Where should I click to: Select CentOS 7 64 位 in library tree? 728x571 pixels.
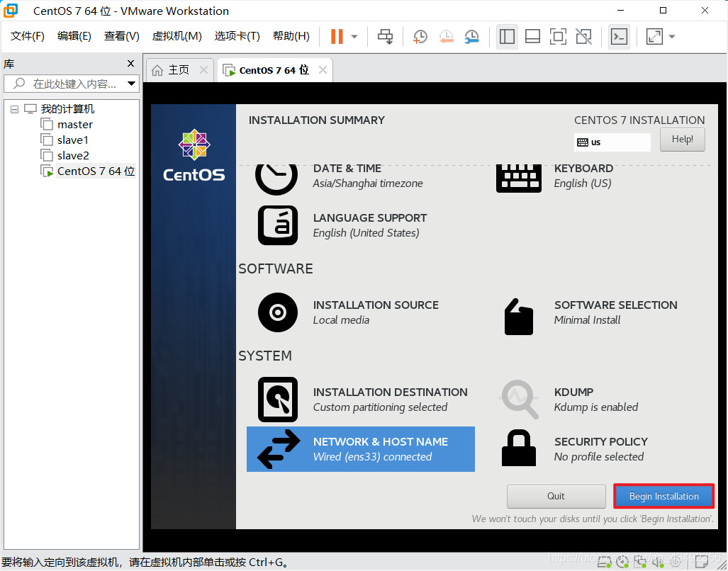coord(96,171)
